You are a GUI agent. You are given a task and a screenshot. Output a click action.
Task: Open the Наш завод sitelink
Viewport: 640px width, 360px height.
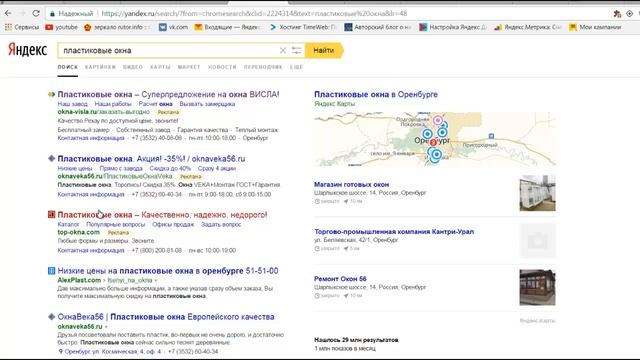[72, 104]
